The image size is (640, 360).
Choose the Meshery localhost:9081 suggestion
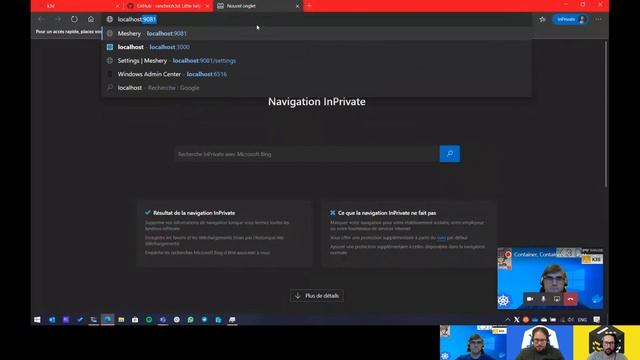click(316, 33)
